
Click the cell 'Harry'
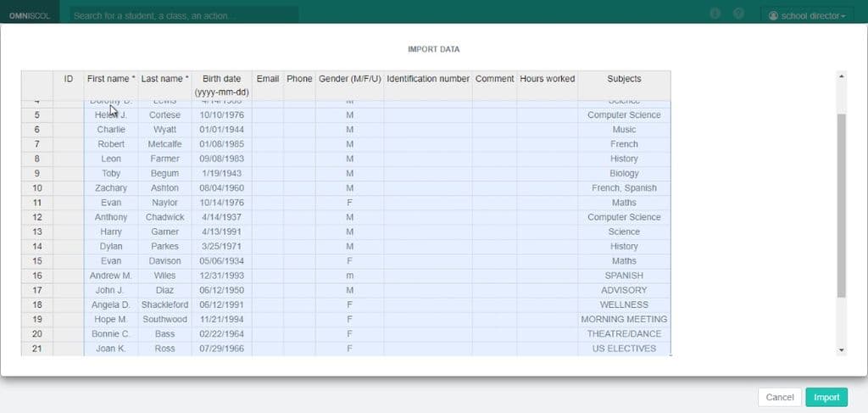(x=111, y=232)
